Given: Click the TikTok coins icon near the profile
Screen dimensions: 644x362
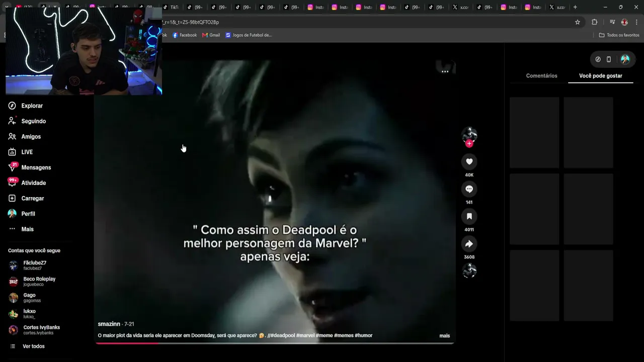Looking at the screenshot, I should tap(598, 59).
